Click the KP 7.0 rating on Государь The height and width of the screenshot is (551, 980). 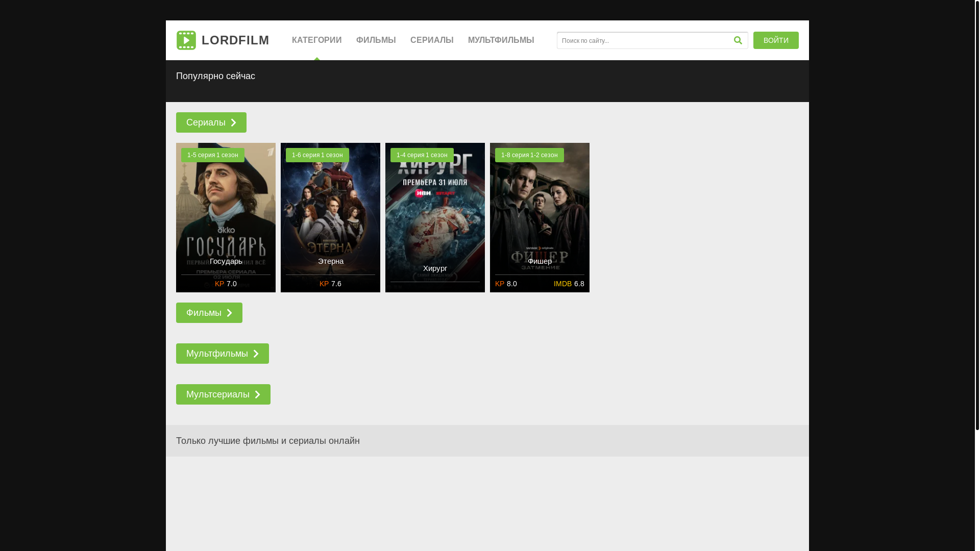point(226,284)
